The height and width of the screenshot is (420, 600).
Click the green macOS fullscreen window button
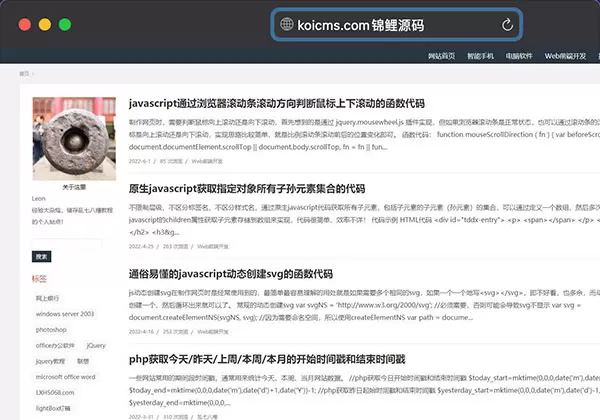click(x=65, y=24)
